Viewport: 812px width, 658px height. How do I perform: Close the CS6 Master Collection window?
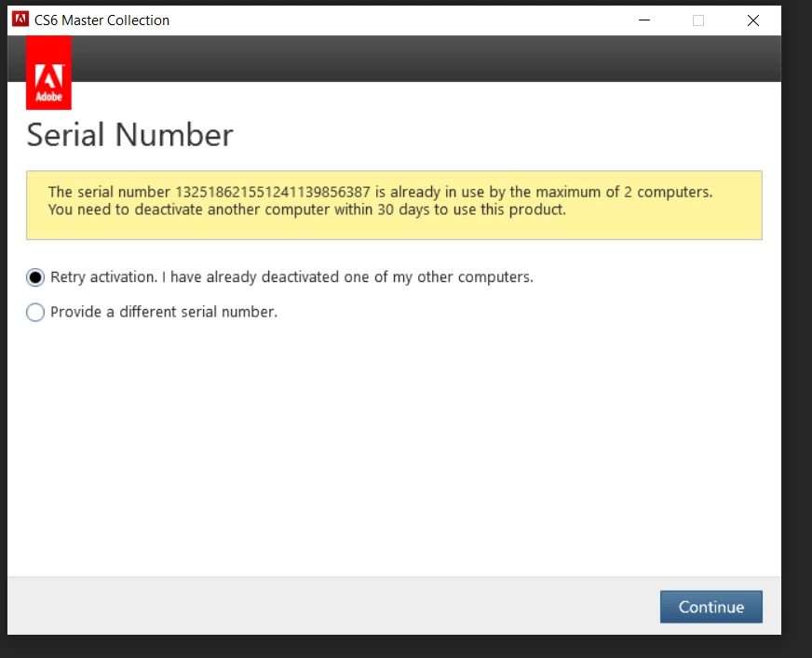(x=753, y=20)
